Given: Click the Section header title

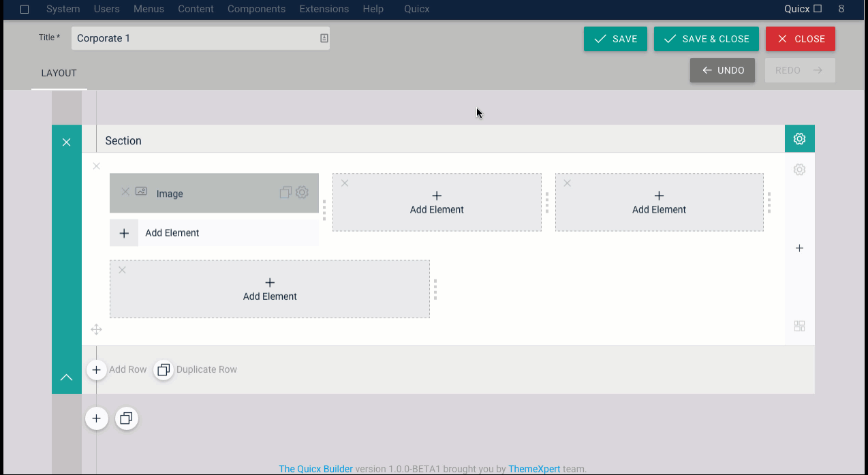Looking at the screenshot, I should tap(123, 140).
